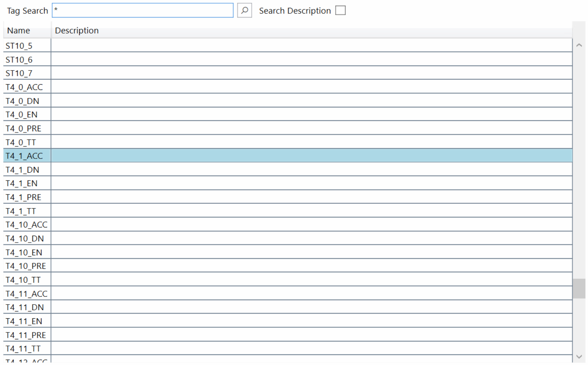The image size is (588, 365).
Task: Select tag row ST10_5
Action: pyautogui.click(x=288, y=46)
